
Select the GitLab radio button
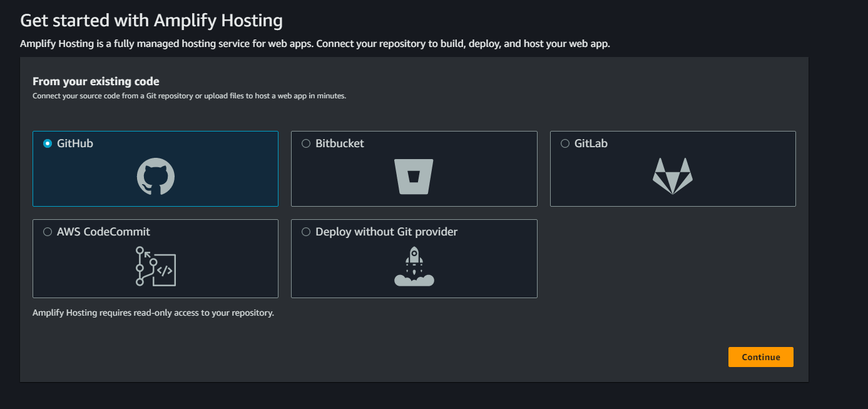(x=565, y=143)
